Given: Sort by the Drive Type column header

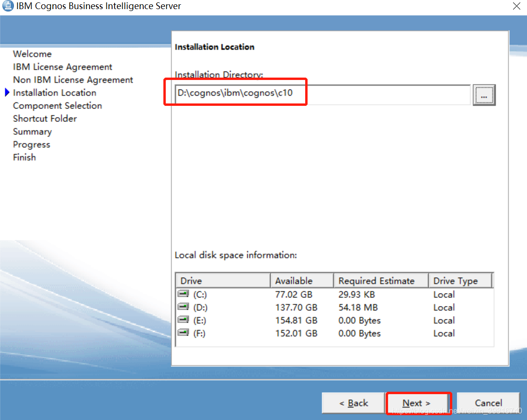Looking at the screenshot, I should tap(460, 281).
